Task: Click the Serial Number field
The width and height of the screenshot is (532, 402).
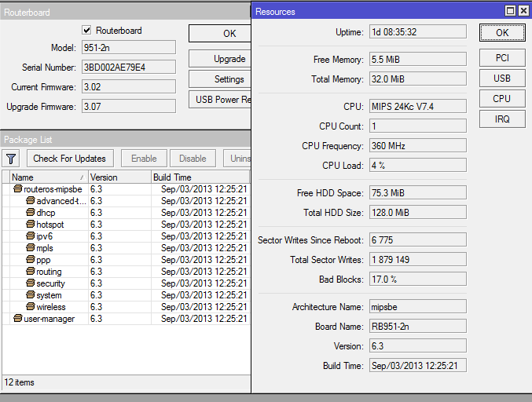Action: coord(129,67)
